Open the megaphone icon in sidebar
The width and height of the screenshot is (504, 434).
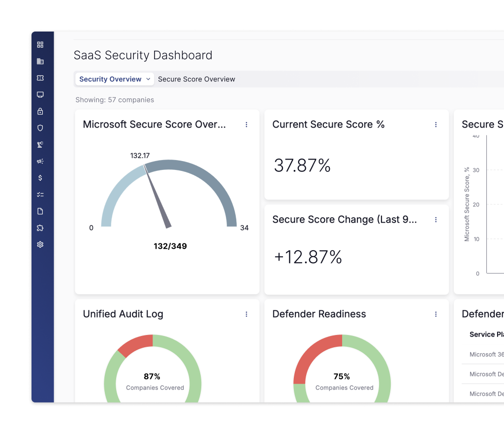pyautogui.click(x=40, y=161)
